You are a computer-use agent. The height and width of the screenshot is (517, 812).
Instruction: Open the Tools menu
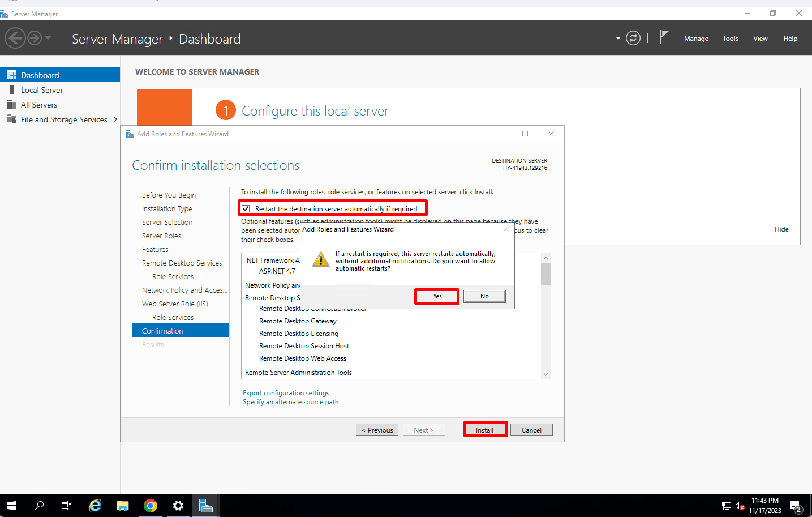pos(730,38)
